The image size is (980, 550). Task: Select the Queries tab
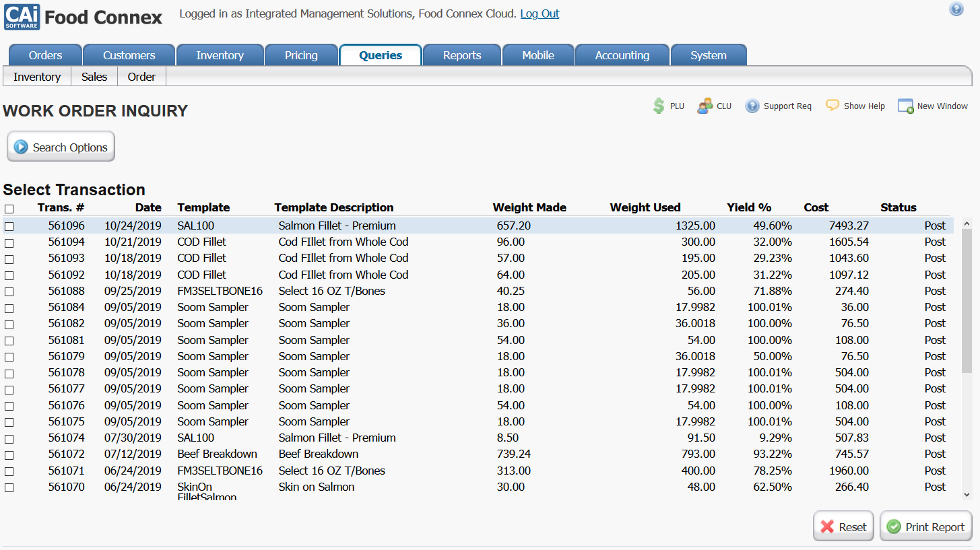(381, 55)
